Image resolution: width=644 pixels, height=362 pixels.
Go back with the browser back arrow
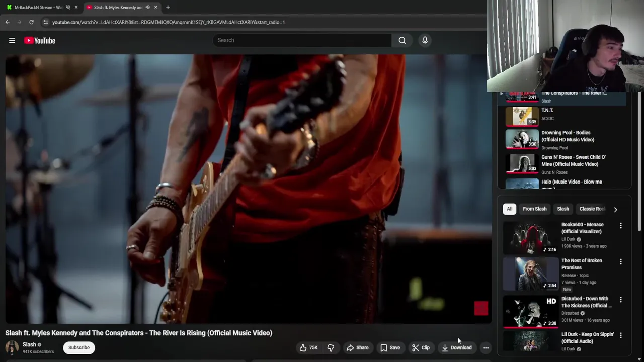[x=7, y=22]
